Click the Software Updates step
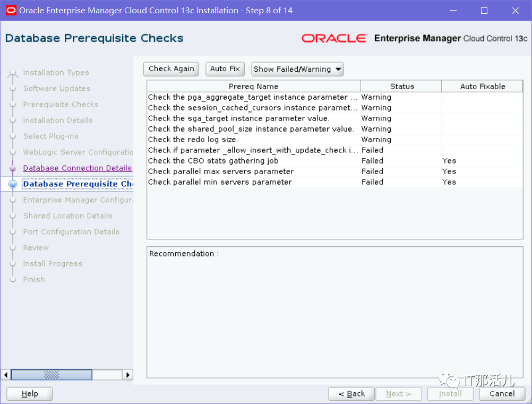Screen dimensions: 532x404 click(x=57, y=89)
